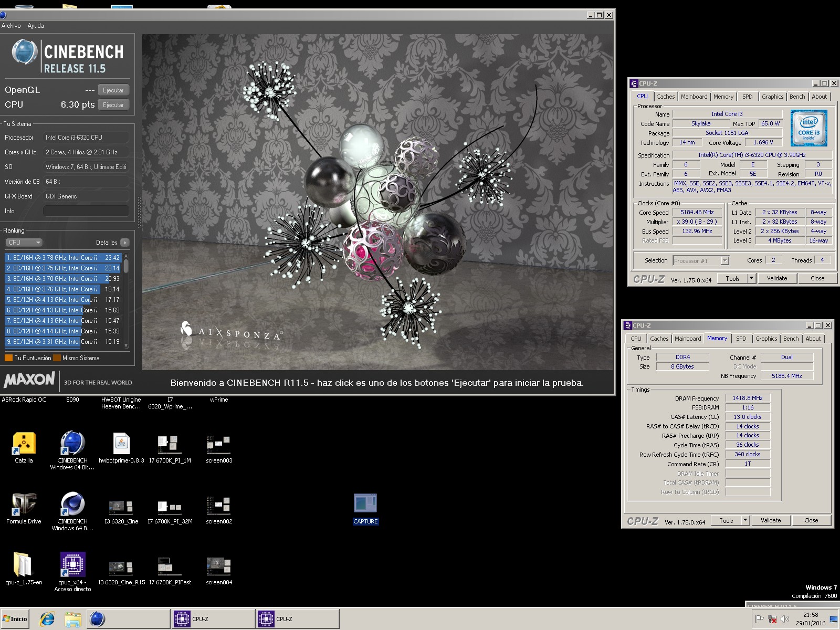Open the Formula Drive shortcut

pyautogui.click(x=24, y=509)
